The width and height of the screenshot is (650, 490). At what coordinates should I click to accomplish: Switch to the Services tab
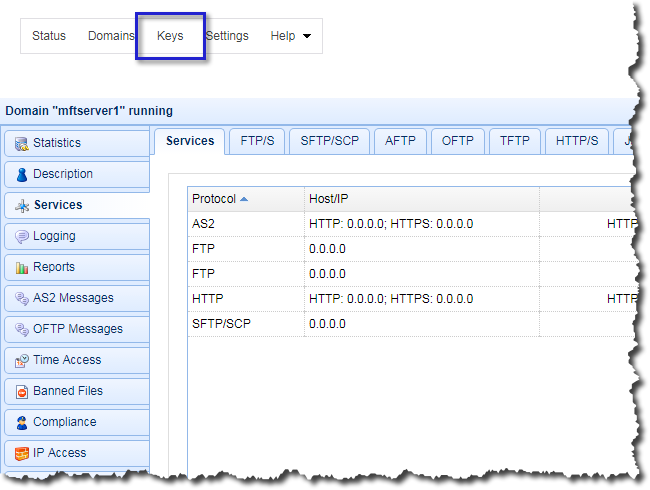(x=190, y=141)
